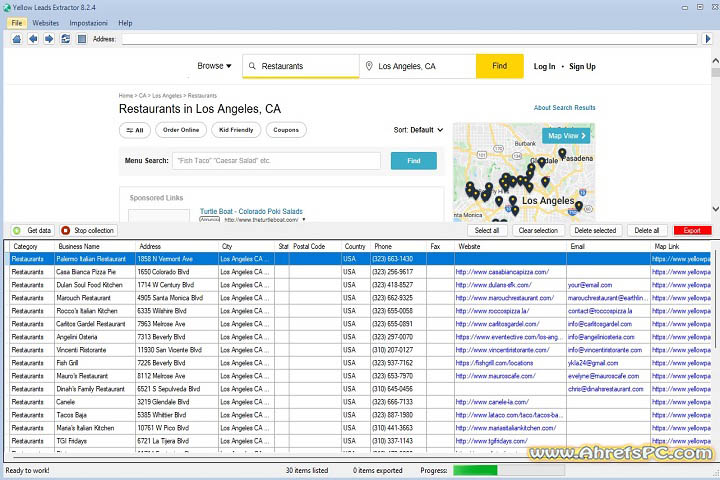
Task: Click the Delete selected button
Action: (x=595, y=231)
